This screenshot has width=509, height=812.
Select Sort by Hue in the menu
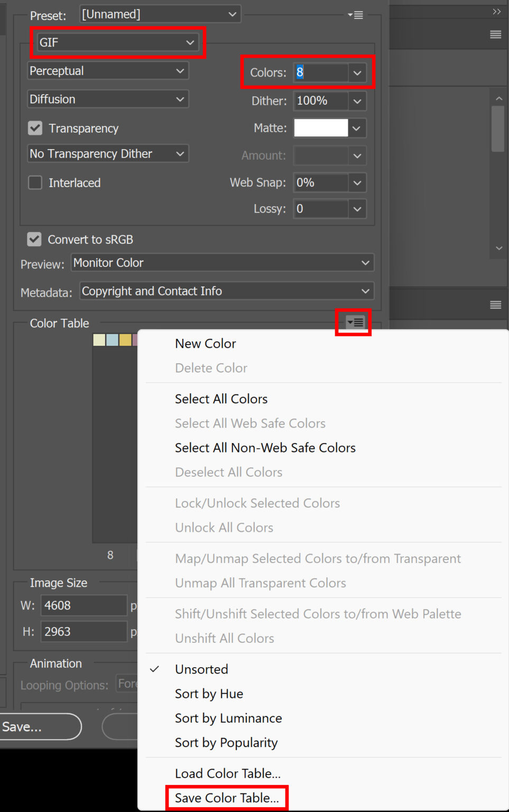click(x=209, y=694)
